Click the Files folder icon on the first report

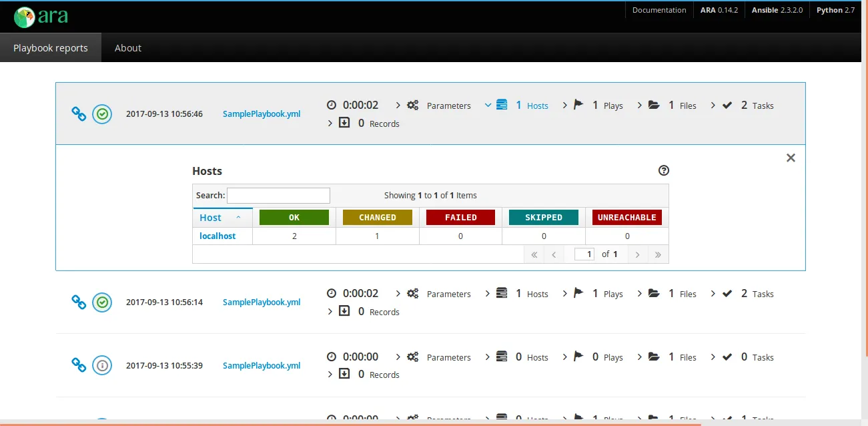coord(653,104)
